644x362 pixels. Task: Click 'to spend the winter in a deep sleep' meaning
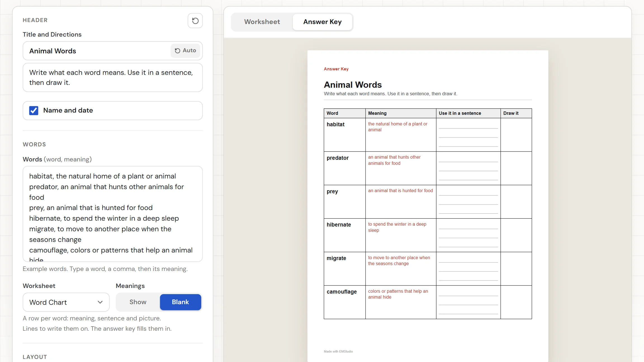pyautogui.click(x=397, y=227)
